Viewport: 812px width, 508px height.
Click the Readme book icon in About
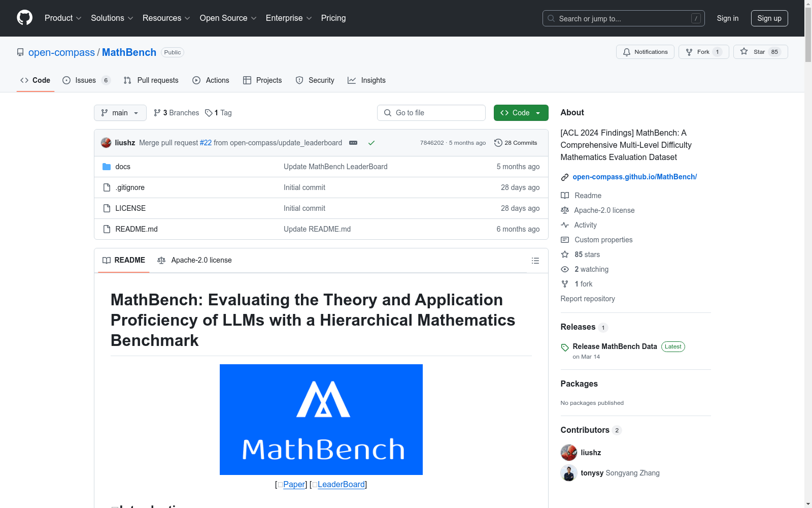click(x=564, y=195)
